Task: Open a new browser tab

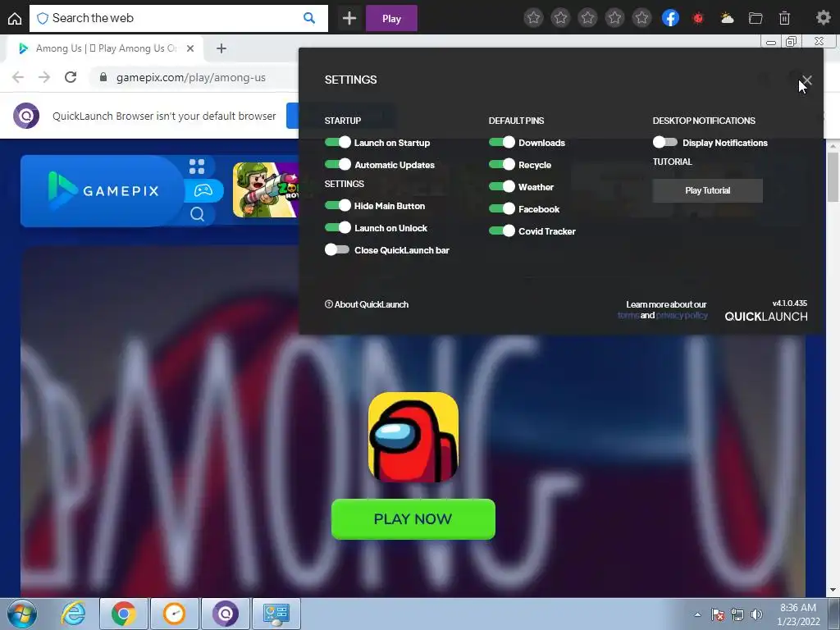Action: (221, 48)
